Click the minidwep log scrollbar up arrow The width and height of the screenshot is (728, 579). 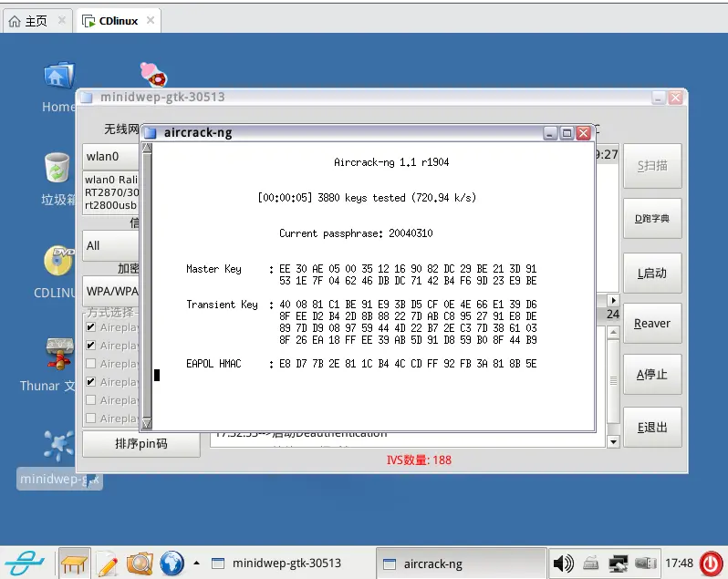pyautogui.click(x=613, y=332)
